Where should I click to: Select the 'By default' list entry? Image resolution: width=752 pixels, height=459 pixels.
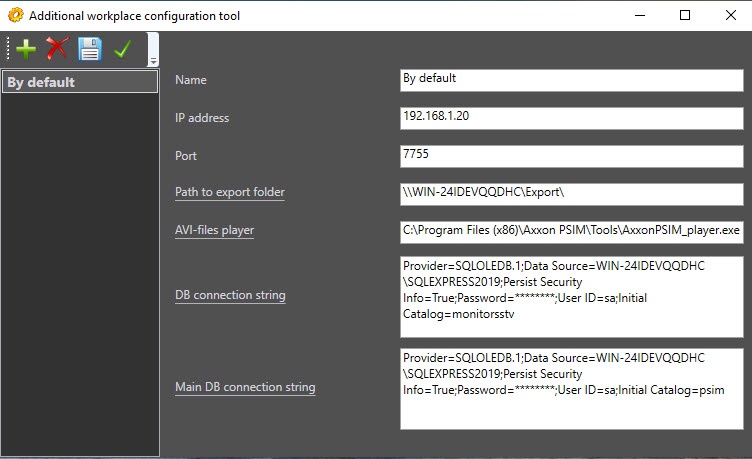[79, 82]
